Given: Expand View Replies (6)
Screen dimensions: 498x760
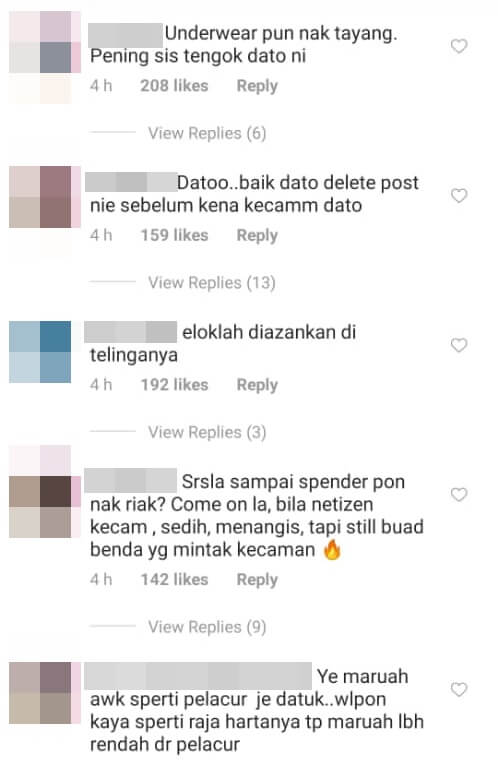Looking at the screenshot, I should coord(207,133).
